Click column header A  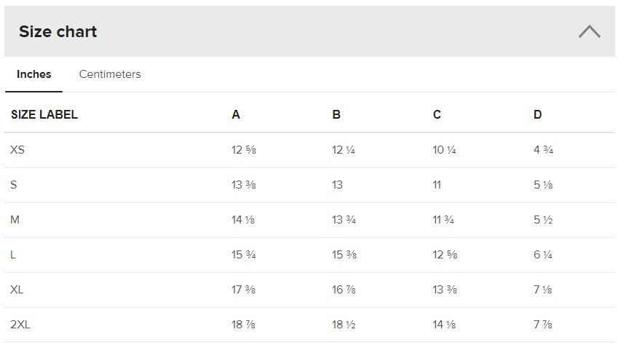click(236, 114)
